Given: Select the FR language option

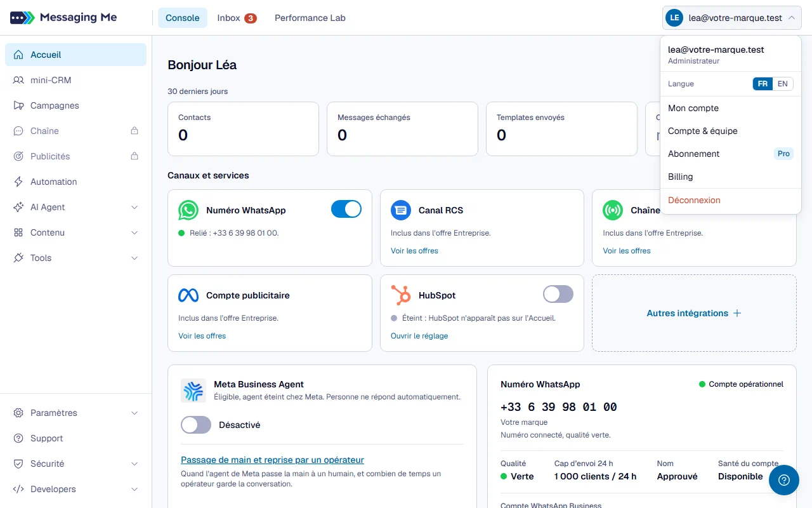Looking at the screenshot, I should (763, 84).
